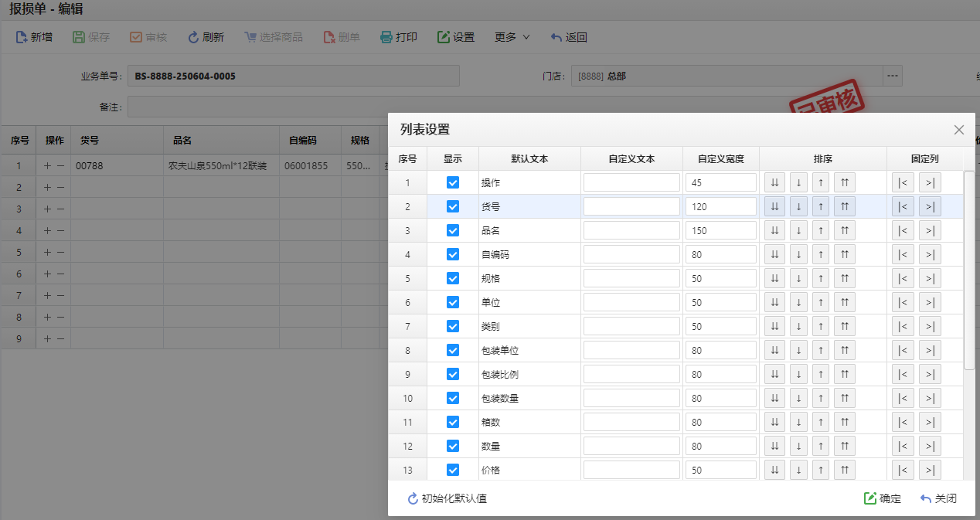Pin 规格 column to left with |< button
980x520 pixels.
(x=903, y=279)
